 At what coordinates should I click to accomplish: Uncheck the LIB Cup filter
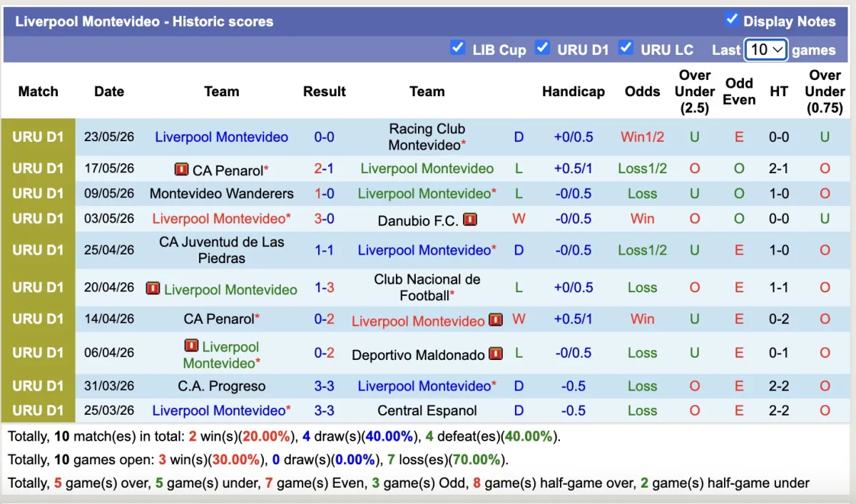pyautogui.click(x=458, y=48)
